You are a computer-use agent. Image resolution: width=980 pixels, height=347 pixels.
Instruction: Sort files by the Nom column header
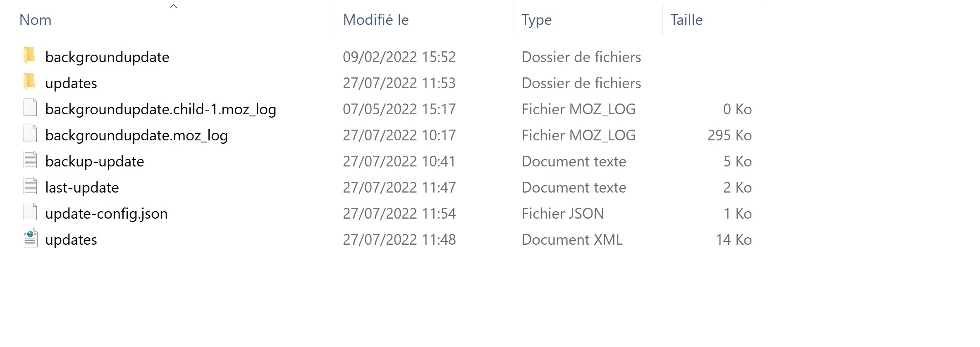click(x=36, y=20)
